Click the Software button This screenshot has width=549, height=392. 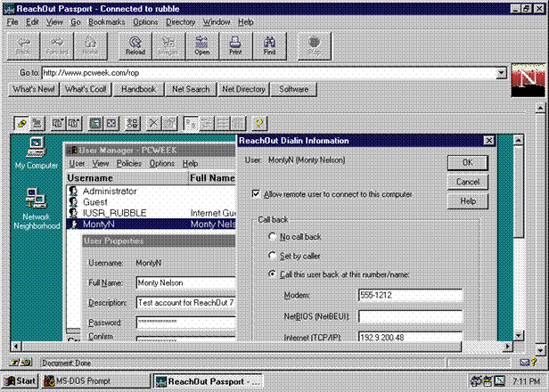tap(293, 89)
